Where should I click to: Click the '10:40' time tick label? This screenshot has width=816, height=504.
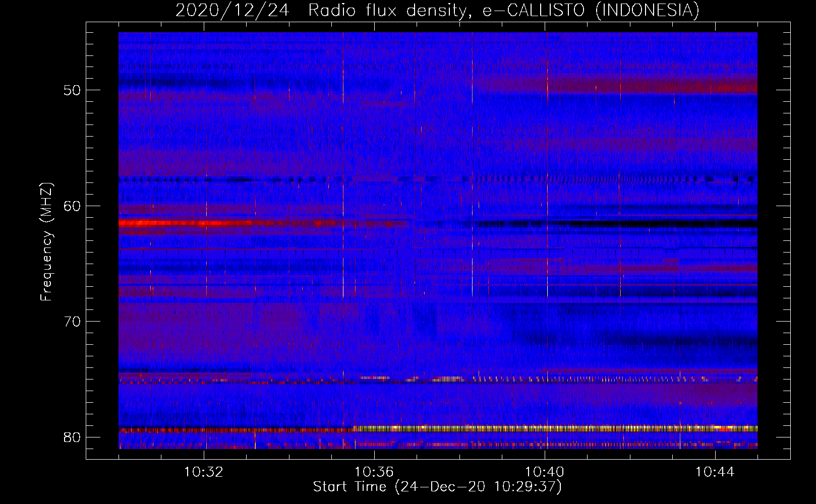tap(545, 472)
